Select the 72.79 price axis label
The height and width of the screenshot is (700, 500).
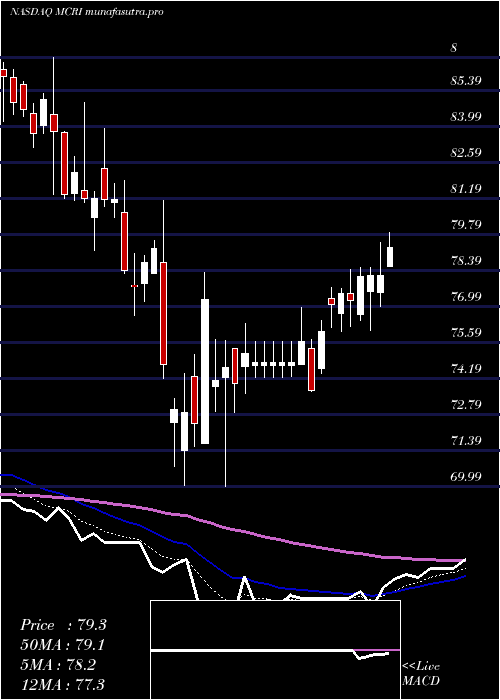(466, 405)
